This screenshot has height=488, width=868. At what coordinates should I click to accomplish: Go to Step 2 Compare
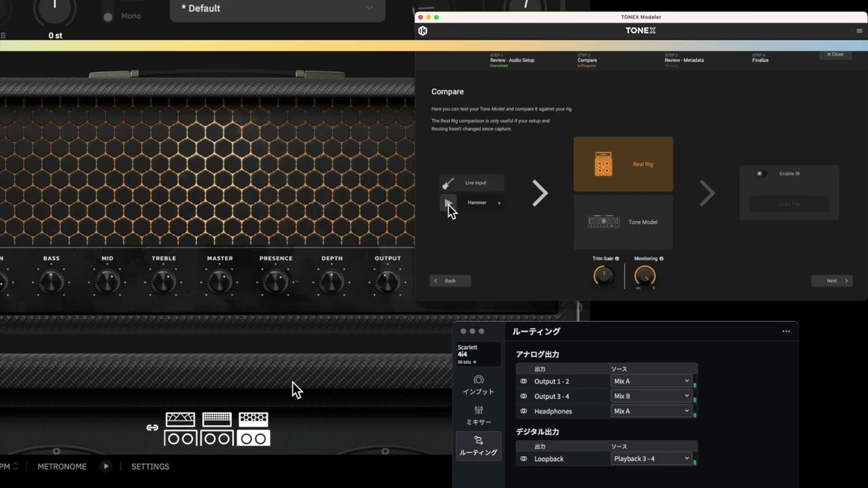click(587, 60)
